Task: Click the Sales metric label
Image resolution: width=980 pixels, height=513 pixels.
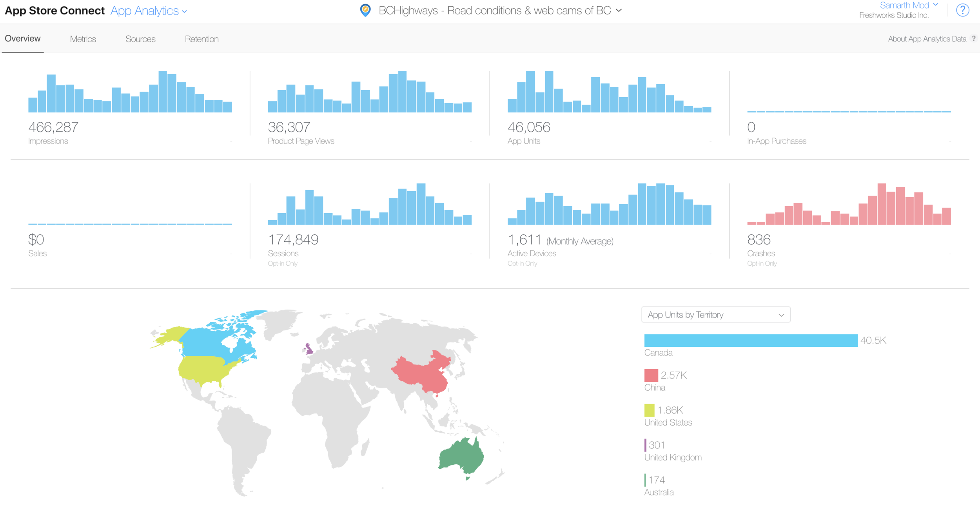Action: point(37,254)
